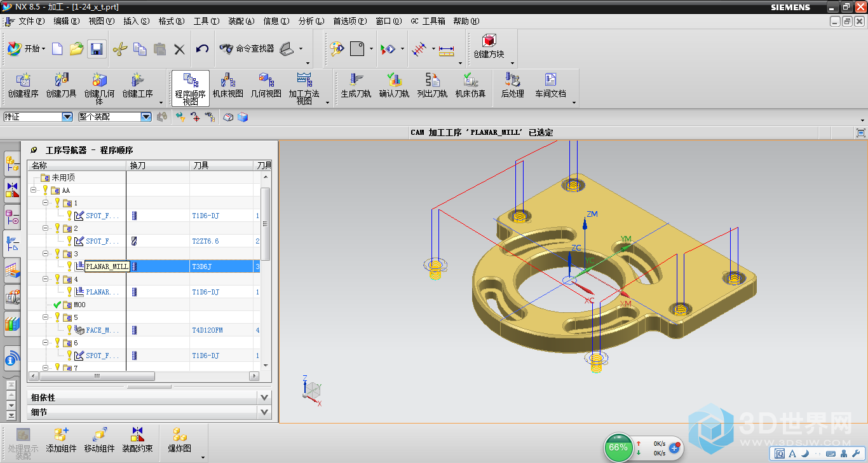The width and height of the screenshot is (868, 463).
Task: Click the 刀具 column header
Action: [x=222, y=165]
